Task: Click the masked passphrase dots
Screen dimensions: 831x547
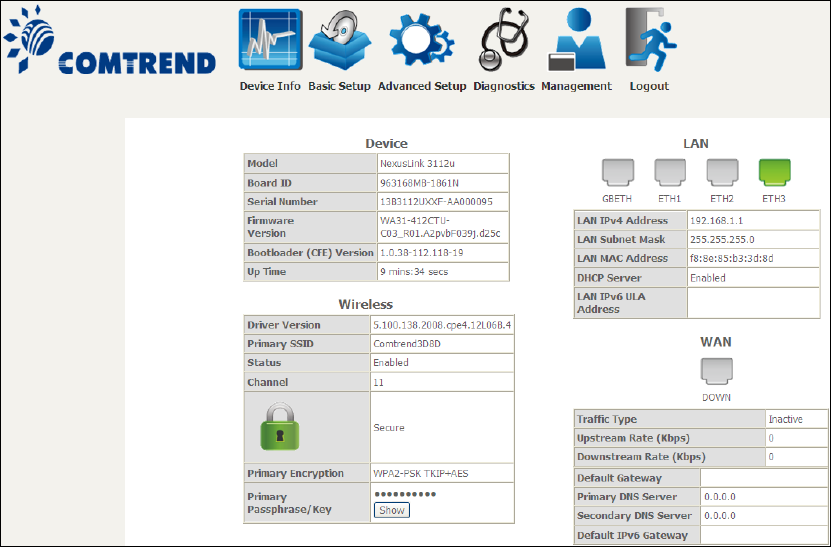Action: (x=405, y=495)
